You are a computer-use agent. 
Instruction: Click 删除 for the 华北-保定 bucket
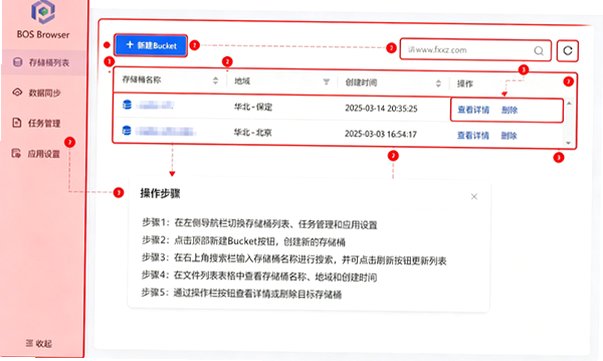pyautogui.click(x=510, y=110)
